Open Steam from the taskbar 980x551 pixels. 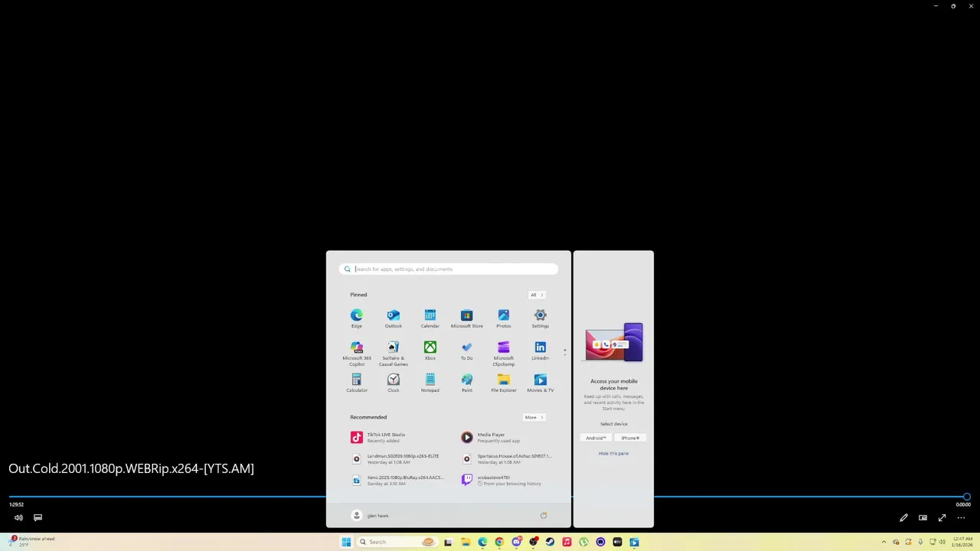550,542
